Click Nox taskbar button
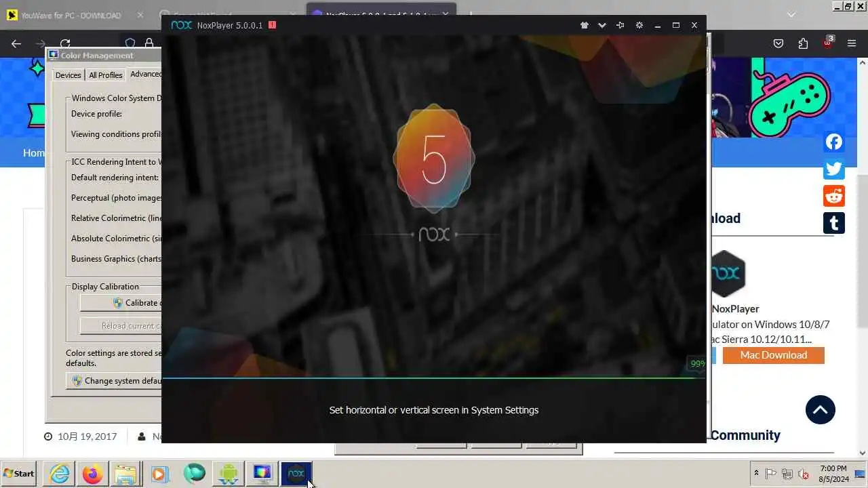This screenshot has height=488, width=868. (296, 474)
